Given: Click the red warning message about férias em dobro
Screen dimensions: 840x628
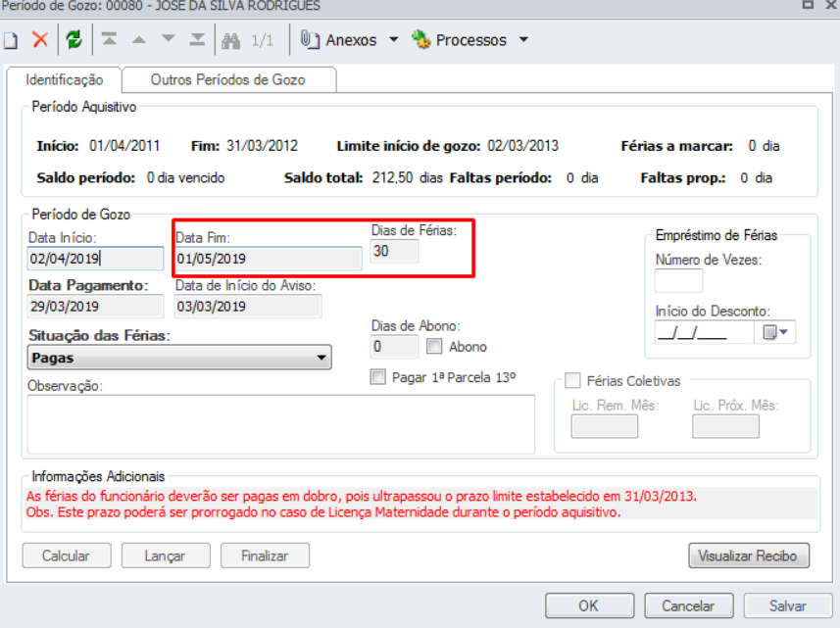Looking at the screenshot, I should click(x=362, y=496).
